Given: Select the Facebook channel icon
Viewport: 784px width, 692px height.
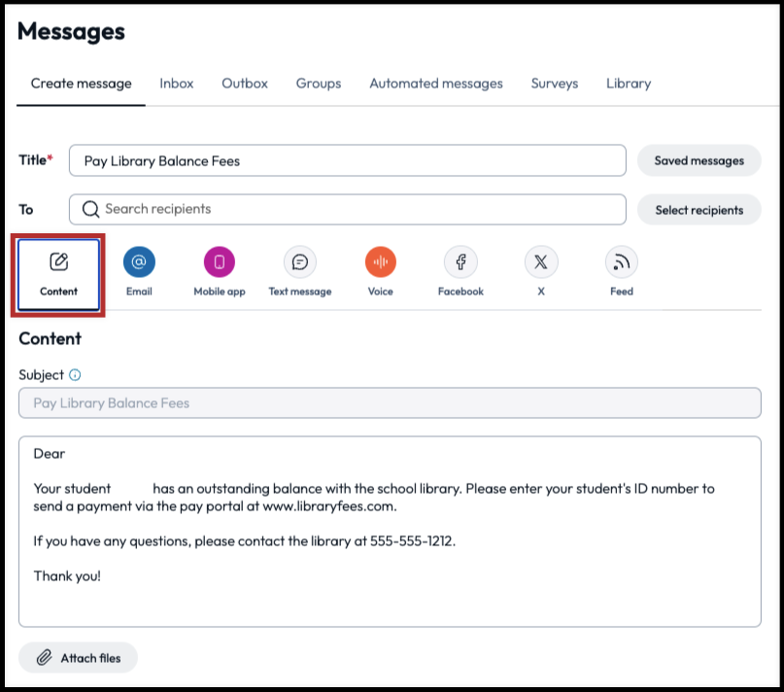Looking at the screenshot, I should coord(460,260).
